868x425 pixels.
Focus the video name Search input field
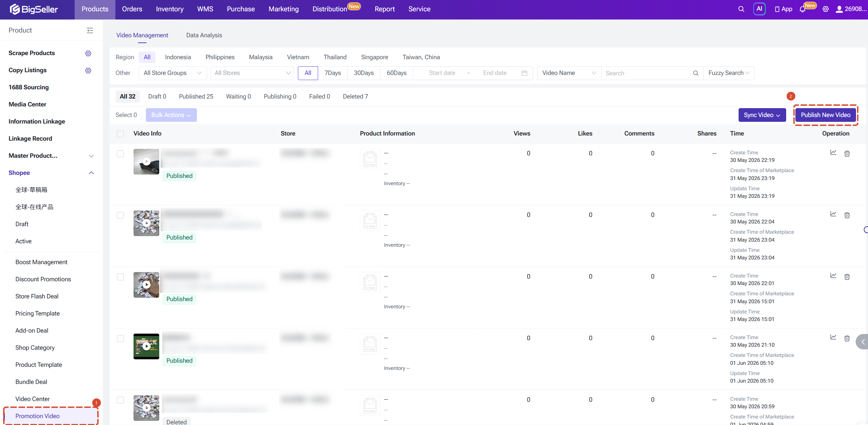point(648,73)
